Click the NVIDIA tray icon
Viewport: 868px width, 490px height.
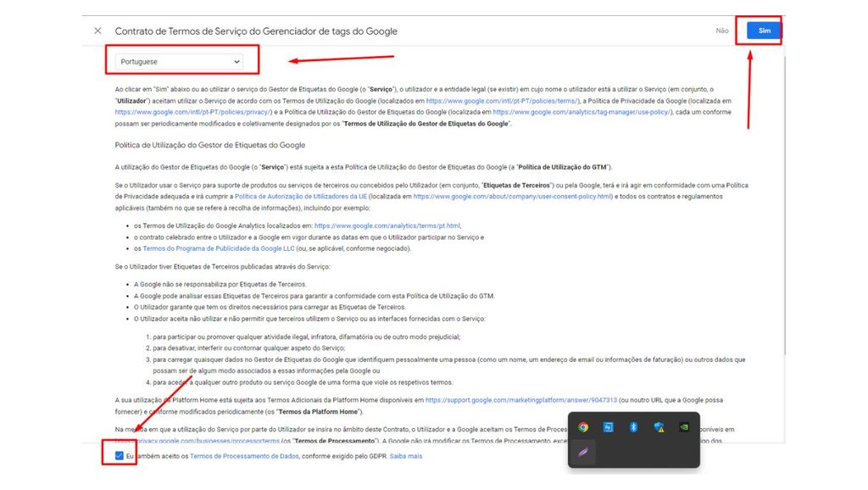tap(684, 427)
